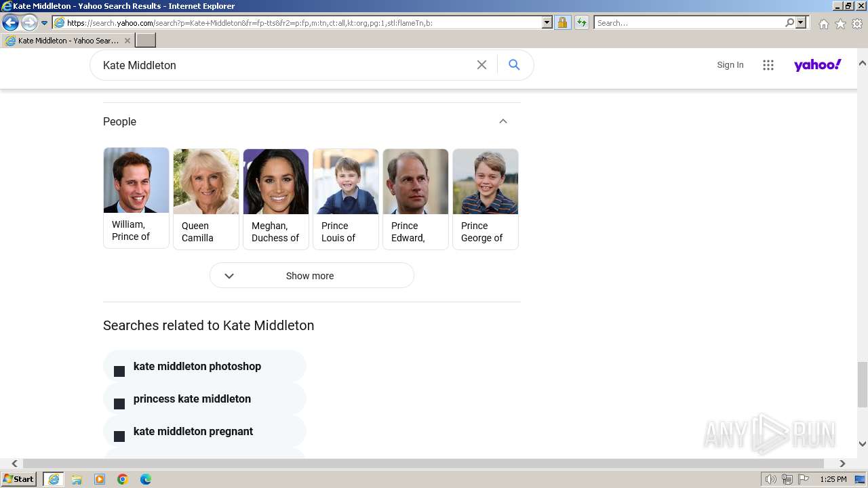
Task: Click the security lock icon
Action: click(x=562, y=23)
